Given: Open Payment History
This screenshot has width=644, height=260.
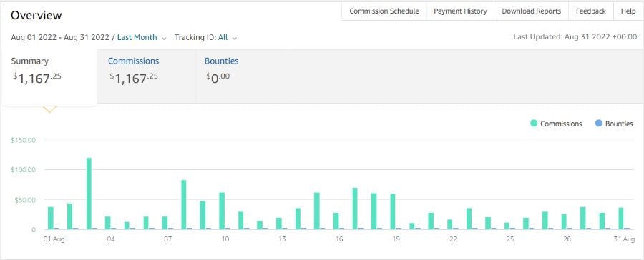Looking at the screenshot, I should point(460,11).
